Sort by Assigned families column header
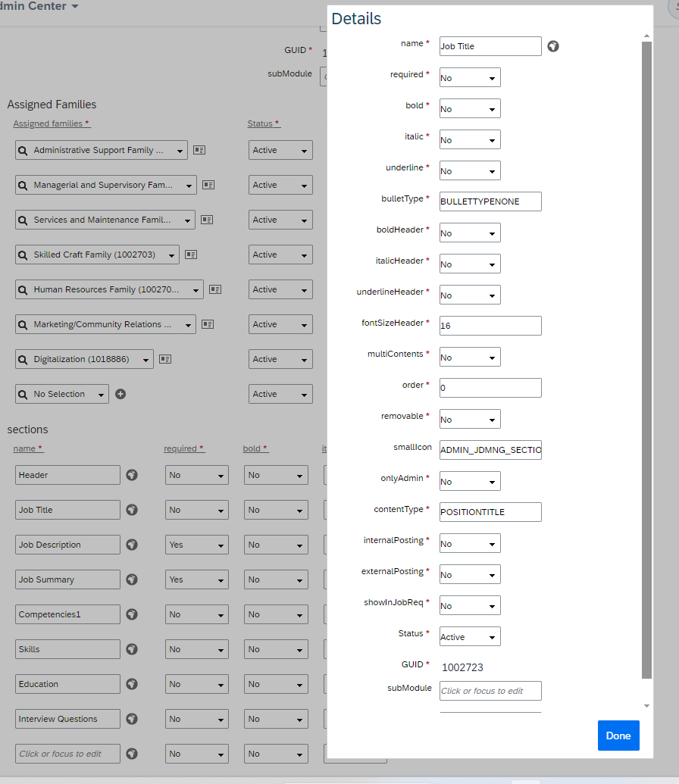679x784 pixels. 52,123
